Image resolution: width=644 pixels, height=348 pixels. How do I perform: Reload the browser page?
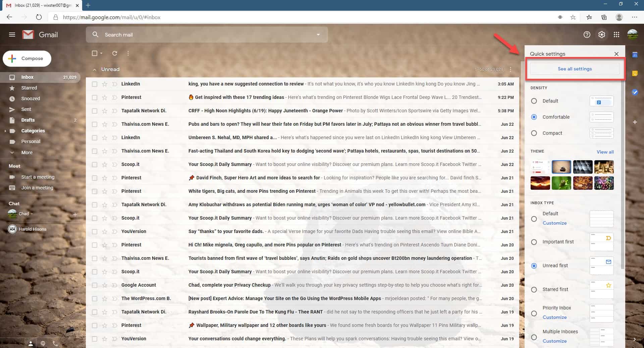(39, 17)
